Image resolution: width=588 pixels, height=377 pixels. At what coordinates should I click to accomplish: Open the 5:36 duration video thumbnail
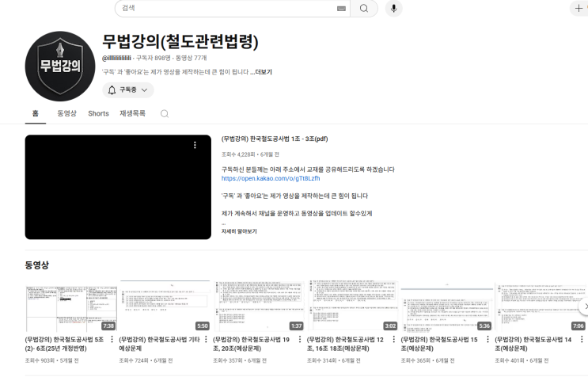(x=446, y=306)
